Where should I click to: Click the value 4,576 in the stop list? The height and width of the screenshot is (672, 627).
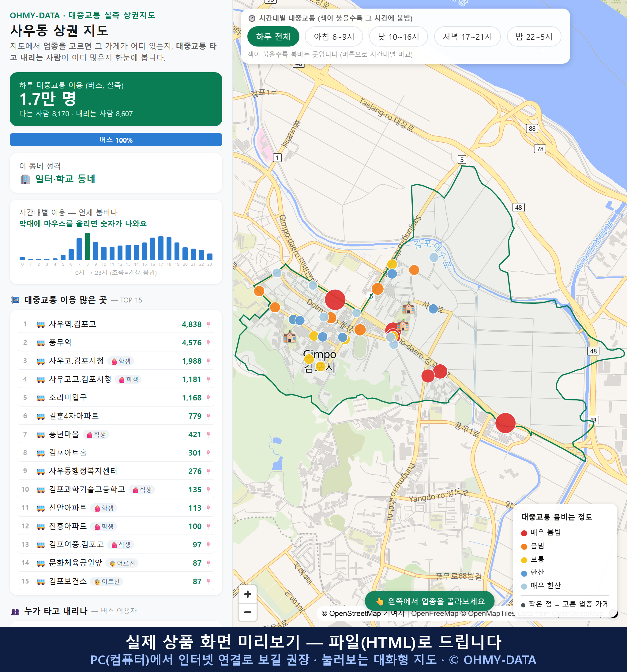191,343
